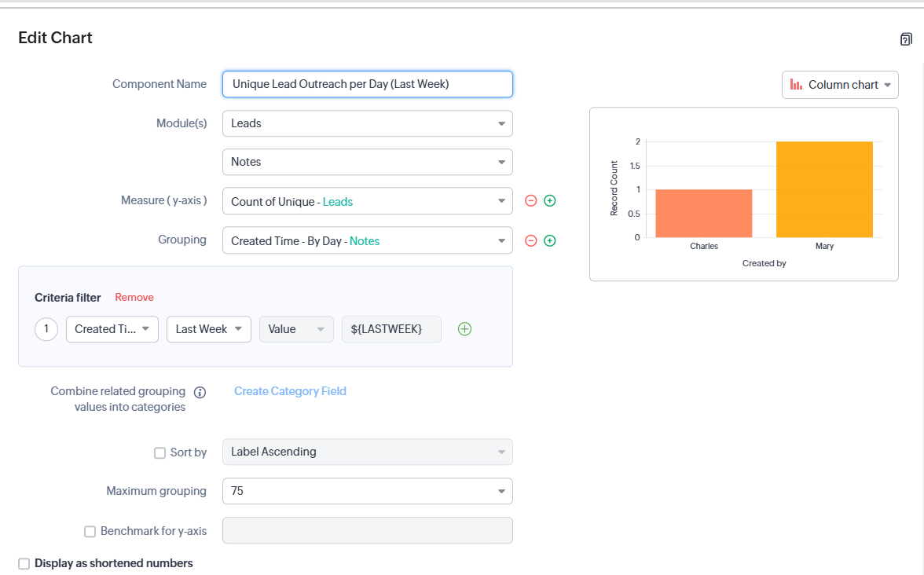Expand the Notes module dropdown
The height and width of the screenshot is (575, 924).
click(367, 162)
